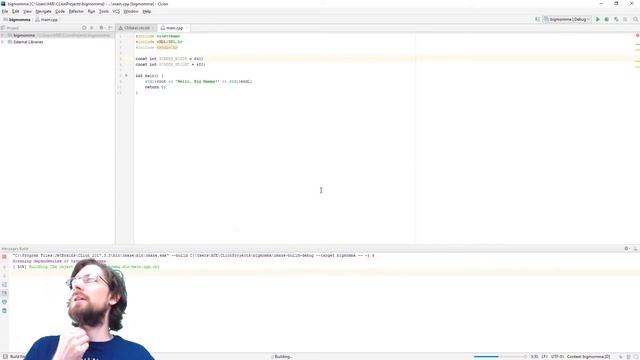
Task: Open the Navigate menu
Action: click(43, 11)
